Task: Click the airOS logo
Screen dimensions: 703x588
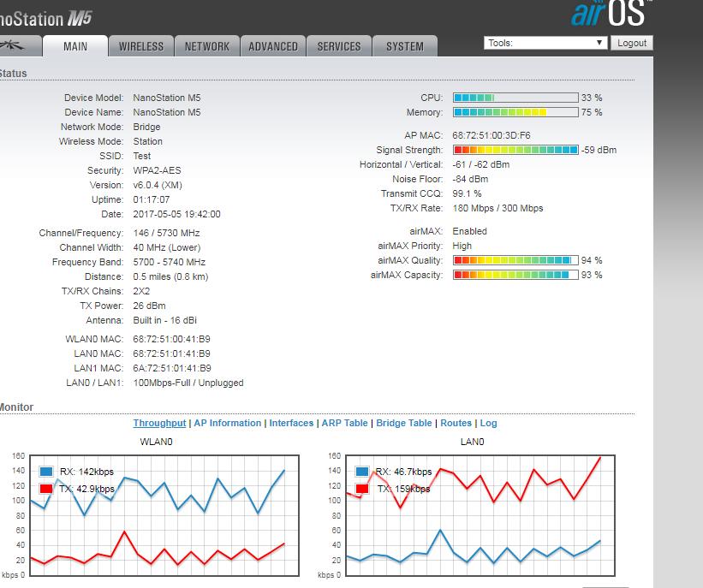Action: pos(611,14)
